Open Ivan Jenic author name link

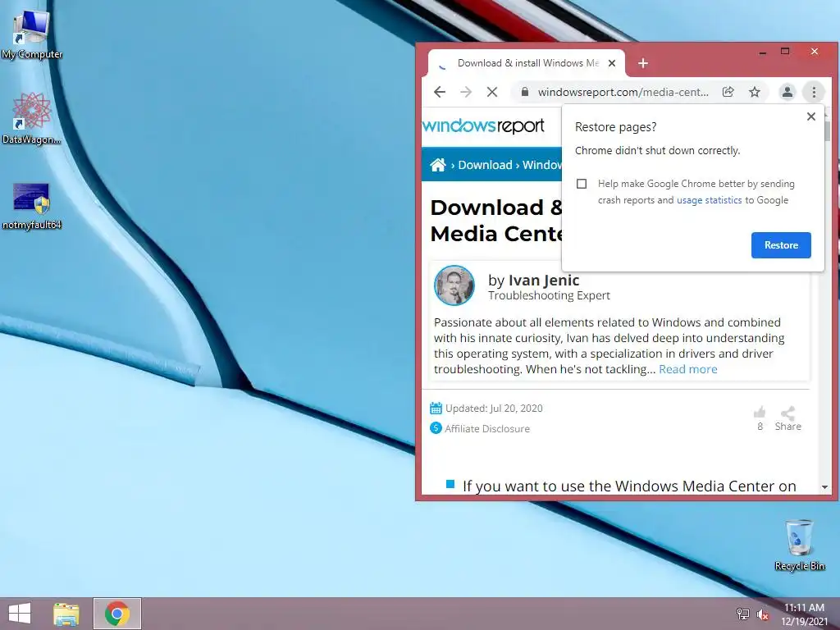coord(544,281)
